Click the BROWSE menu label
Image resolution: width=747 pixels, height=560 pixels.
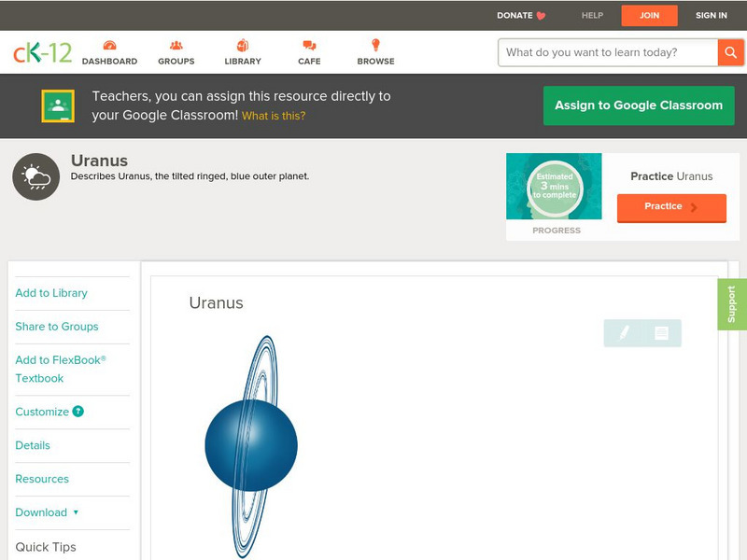(x=376, y=62)
